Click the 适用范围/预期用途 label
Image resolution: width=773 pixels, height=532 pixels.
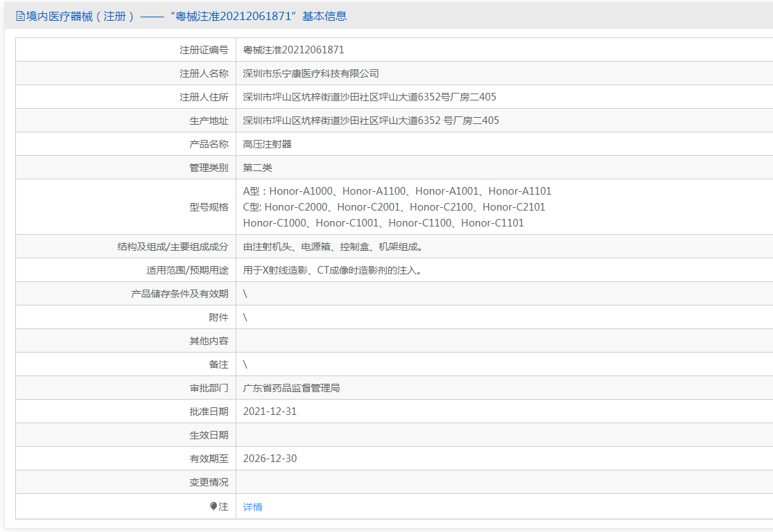coord(187,270)
